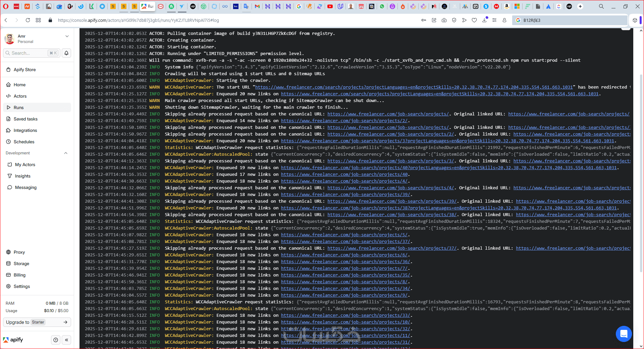Viewport: 644px width, 349px height.
Task: Open the freelancer projects/8 log link
Action: tap(344, 282)
